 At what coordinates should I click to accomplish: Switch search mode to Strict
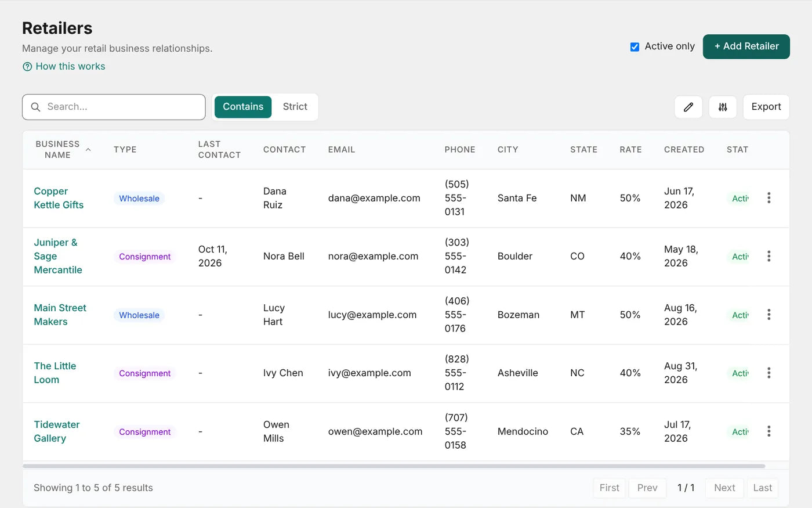[295, 107]
